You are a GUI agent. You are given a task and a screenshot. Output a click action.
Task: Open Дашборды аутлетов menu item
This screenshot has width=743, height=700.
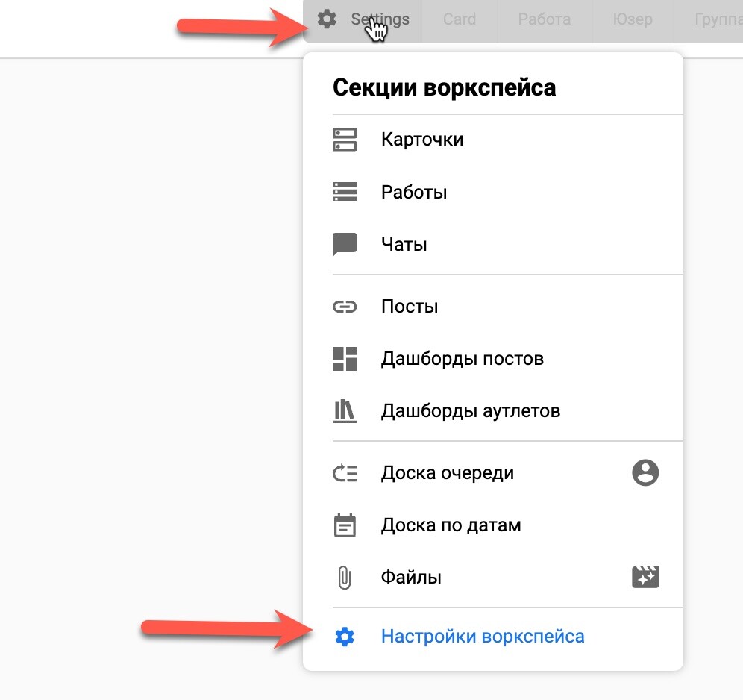(x=470, y=411)
